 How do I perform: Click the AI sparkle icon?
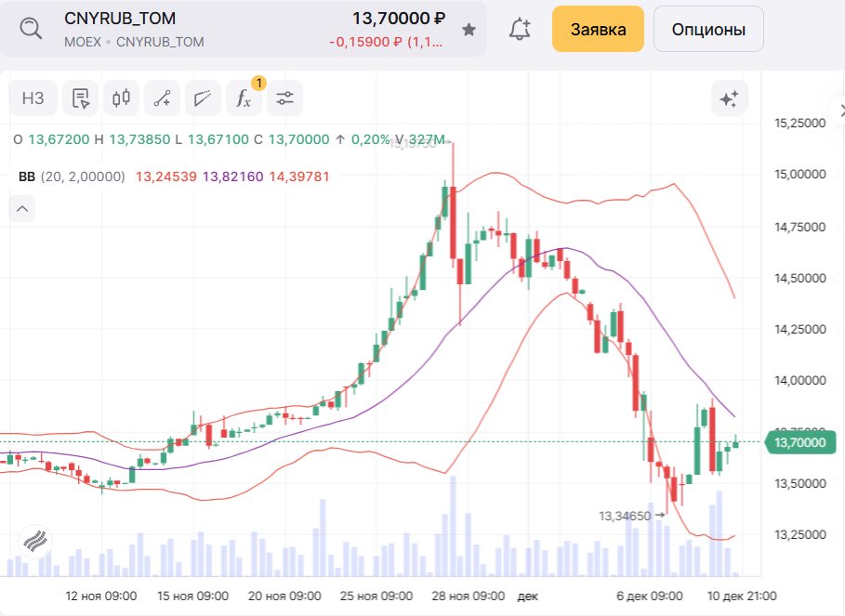pyautogui.click(x=730, y=98)
